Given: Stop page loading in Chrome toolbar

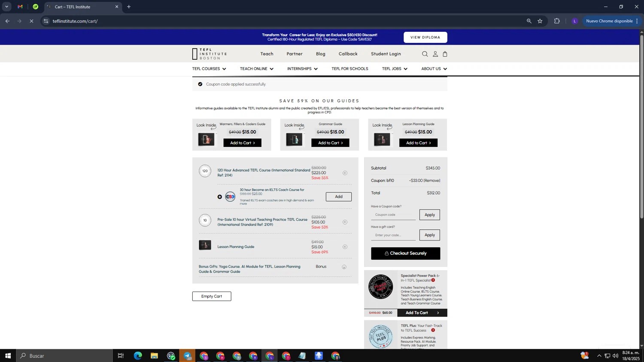Looking at the screenshot, I should (x=31, y=21).
